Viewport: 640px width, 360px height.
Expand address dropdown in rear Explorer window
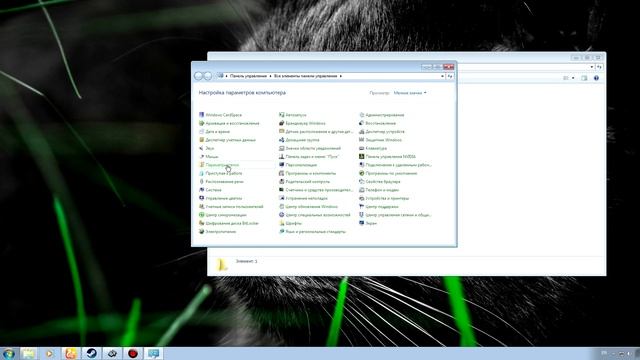point(591,67)
